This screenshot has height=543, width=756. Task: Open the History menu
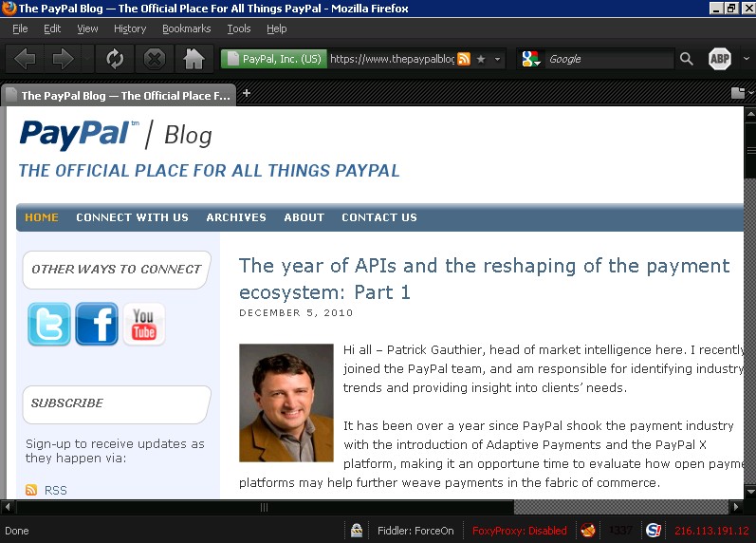click(x=130, y=29)
